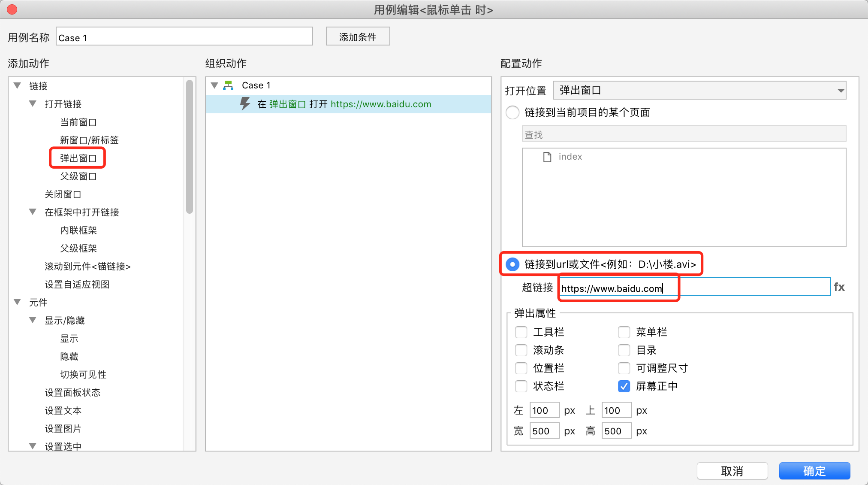Collapse the 显示/隐藏 tree group
Viewport: 868px width, 485px height.
pyautogui.click(x=33, y=320)
